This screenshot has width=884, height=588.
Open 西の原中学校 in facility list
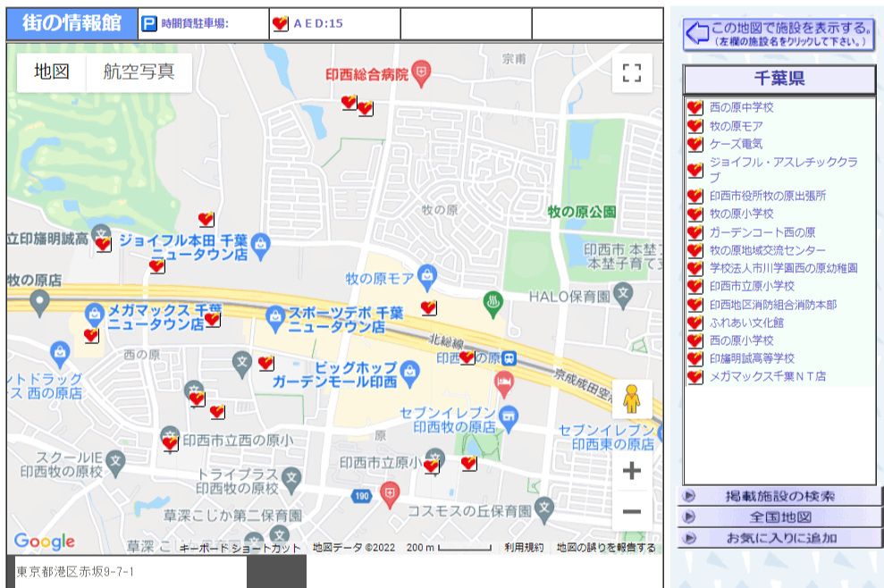[x=741, y=107]
